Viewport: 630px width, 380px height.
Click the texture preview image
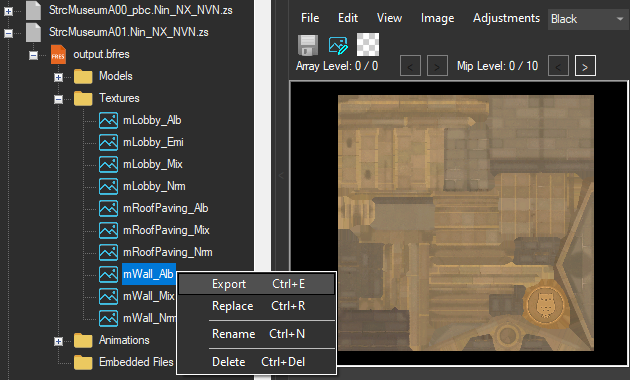click(x=466, y=223)
